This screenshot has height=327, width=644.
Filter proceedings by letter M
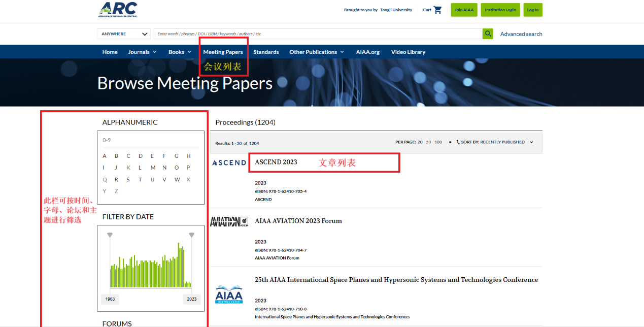[x=153, y=168]
